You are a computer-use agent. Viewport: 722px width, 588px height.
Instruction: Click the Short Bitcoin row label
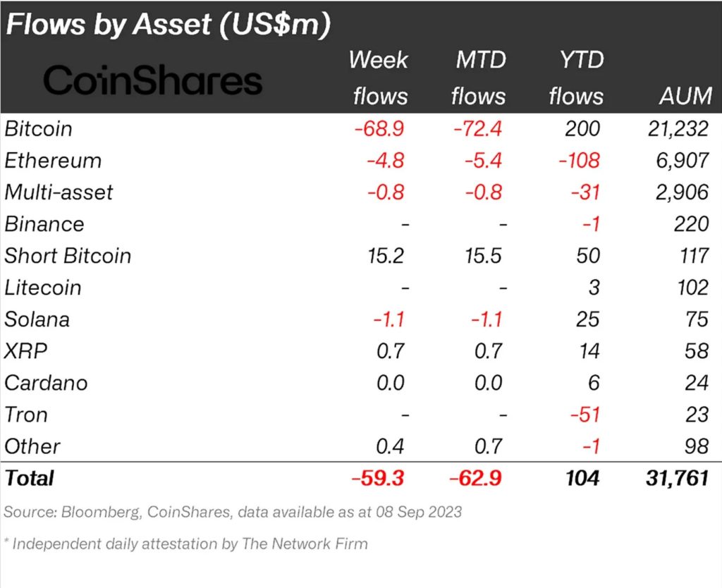(68, 255)
